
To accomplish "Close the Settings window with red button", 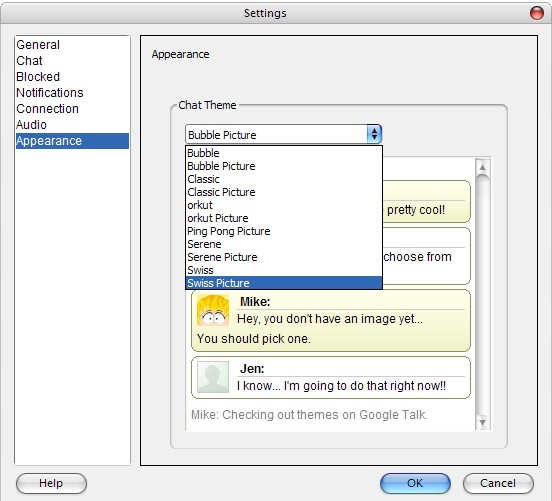I will (x=537, y=13).
